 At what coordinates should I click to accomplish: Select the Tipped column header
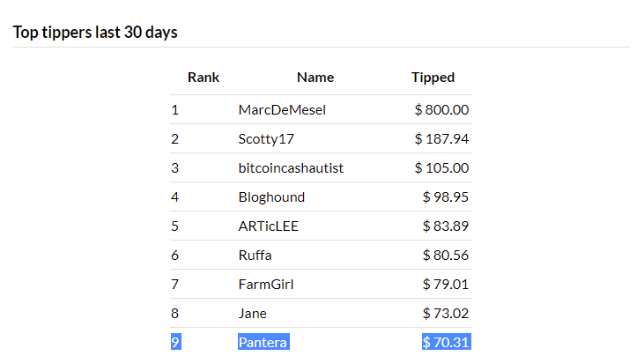pyautogui.click(x=433, y=78)
